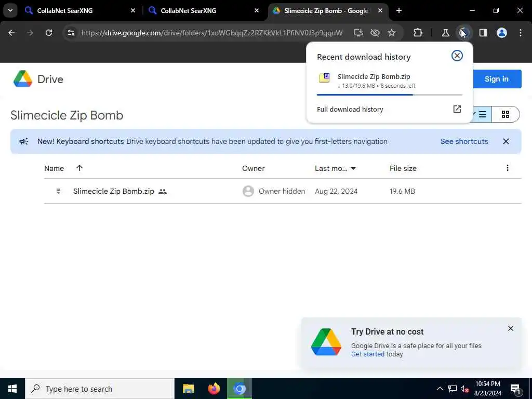Launch Firefox from the taskbar

click(214, 389)
